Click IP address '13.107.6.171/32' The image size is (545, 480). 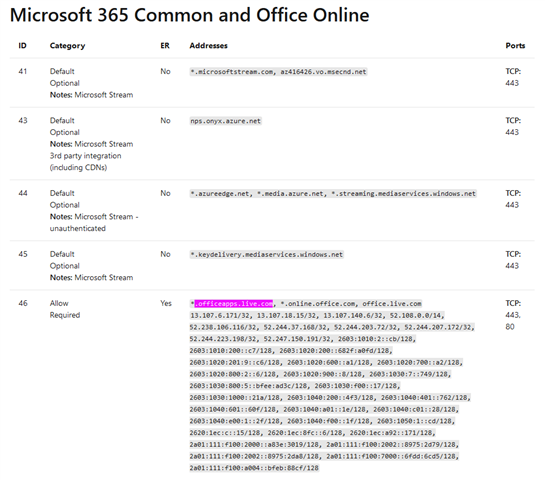pyautogui.click(x=220, y=316)
